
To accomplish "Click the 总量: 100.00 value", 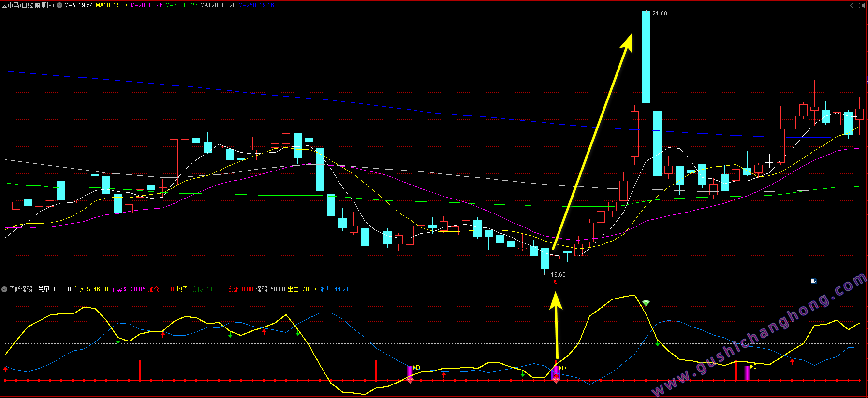I will (x=55, y=289).
